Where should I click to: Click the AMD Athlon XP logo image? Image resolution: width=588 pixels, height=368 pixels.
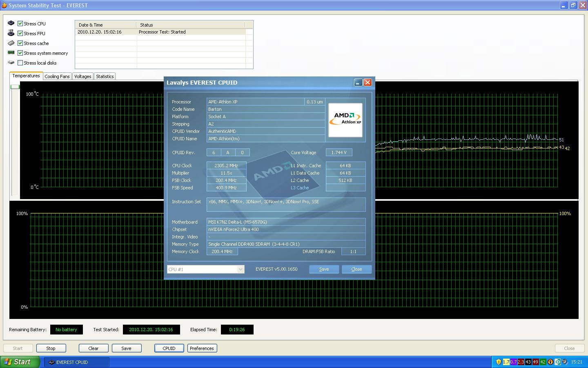[345, 120]
